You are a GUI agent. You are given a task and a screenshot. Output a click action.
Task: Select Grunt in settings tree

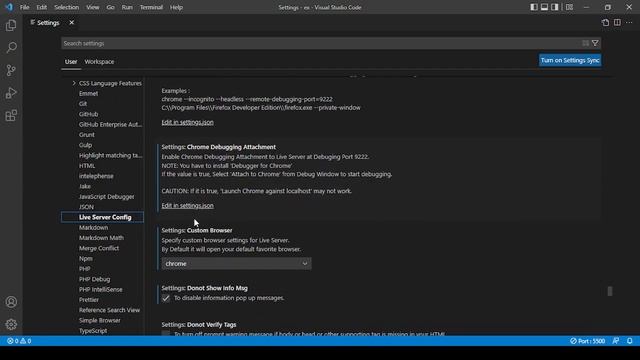87,135
